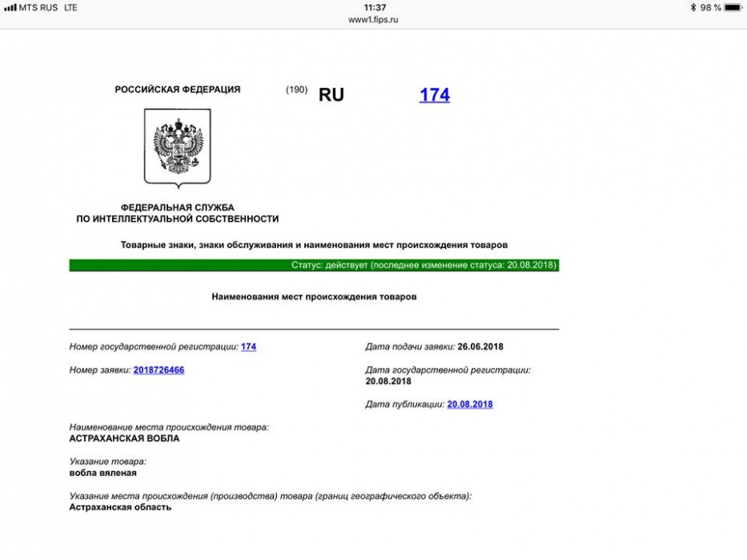Click the filing date 26.06.2018
The image size is (747, 560).
pos(480,346)
